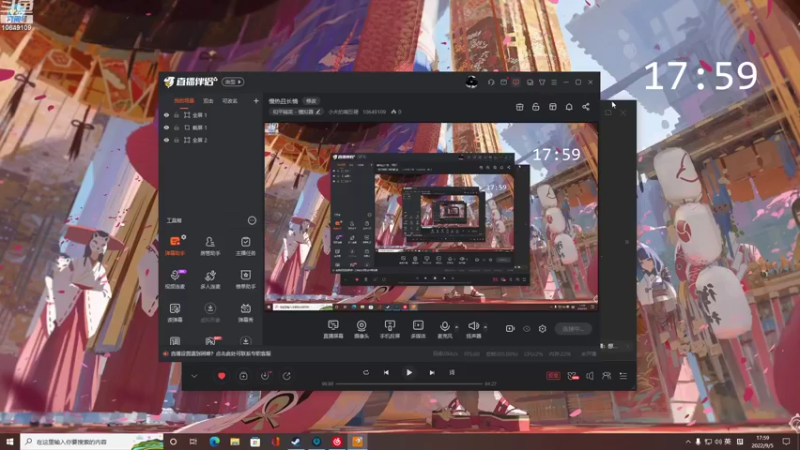
Task: Open the 多人连麦 multi-person mic tool
Action: coord(210,279)
